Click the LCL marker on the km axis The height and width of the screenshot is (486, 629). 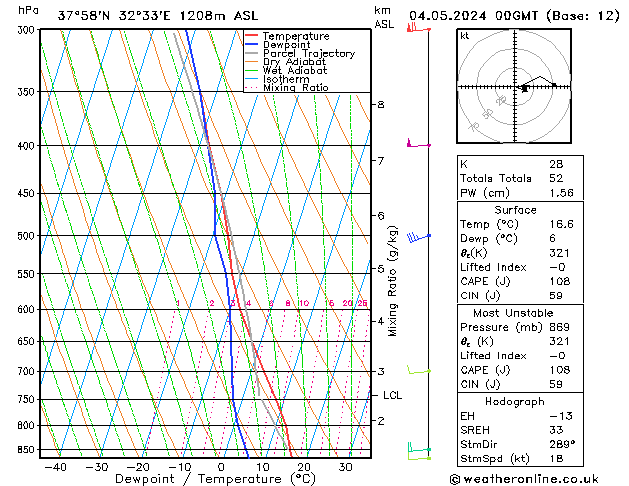tap(391, 395)
